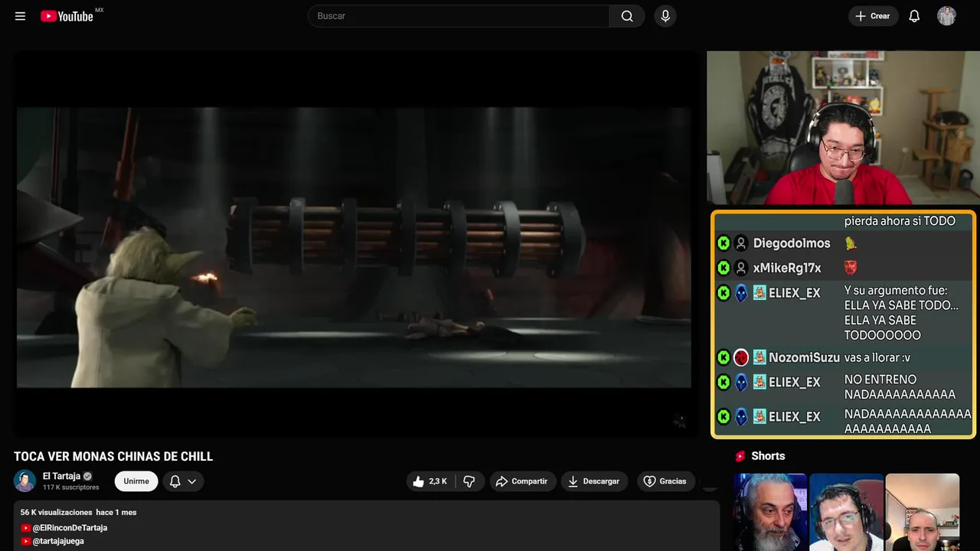Image resolution: width=980 pixels, height=551 pixels.
Task: Share the video via Compartir
Action: click(x=522, y=481)
